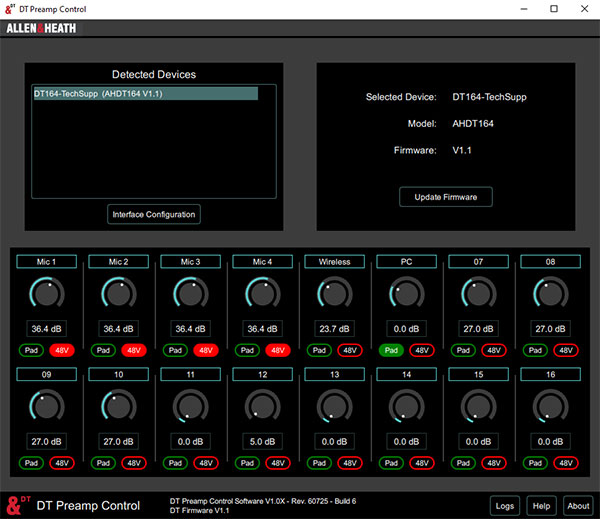Click the Mic 4 gain knob
Screen dimensions: 600x519
tap(262, 294)
